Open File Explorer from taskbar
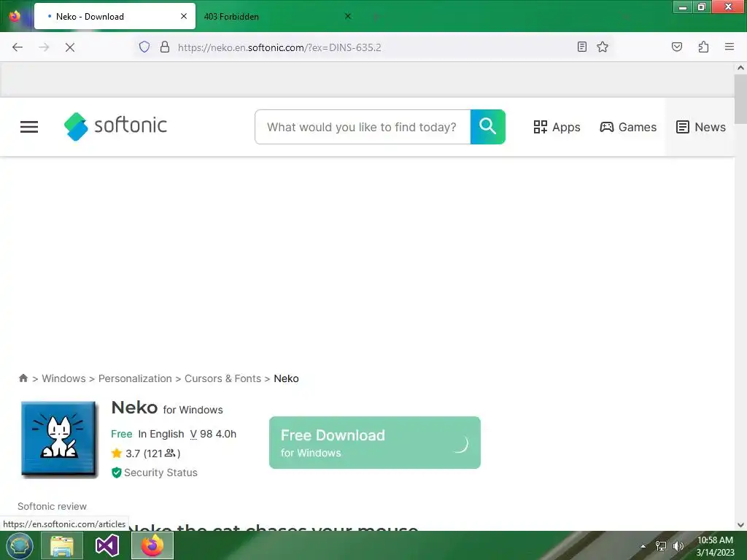 (x=62, y=545)
